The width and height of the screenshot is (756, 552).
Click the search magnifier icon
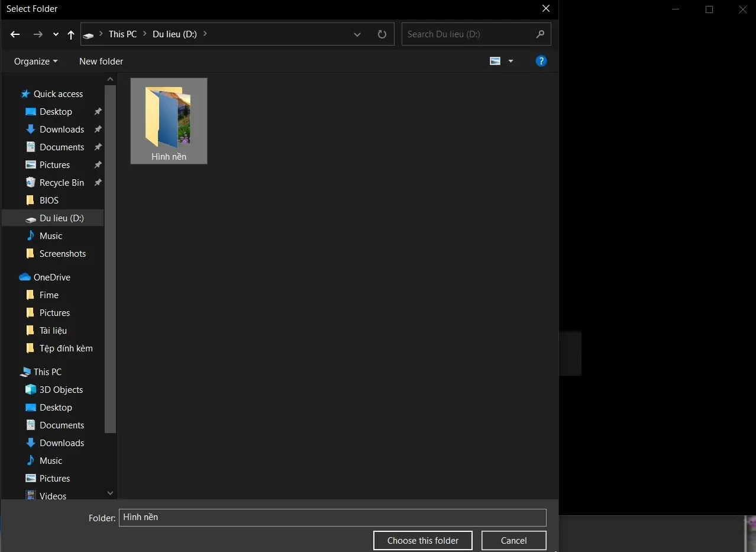(x=540, y=34)
